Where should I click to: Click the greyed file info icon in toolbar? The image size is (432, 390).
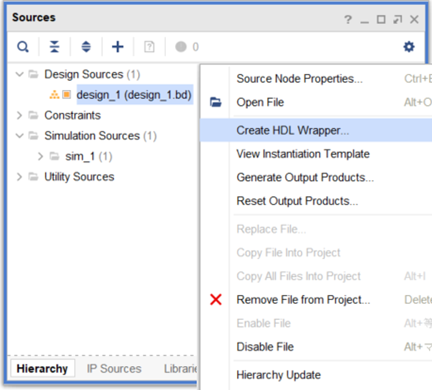pyautogui.click(x=149, y=47)
